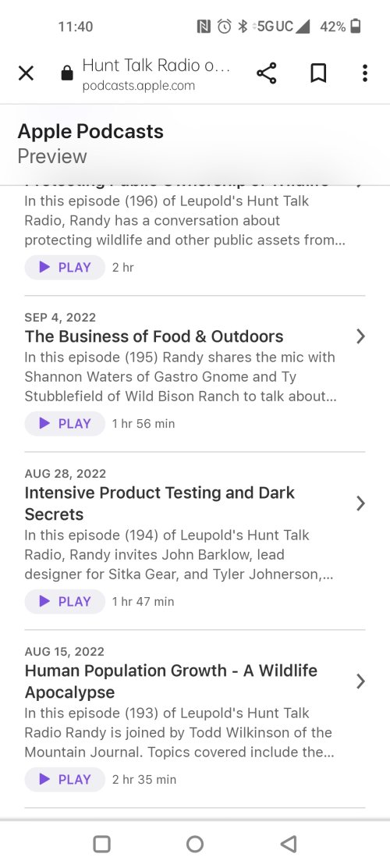
Task: Expand The Business of Food & Outdoors chevron
Action: 360,336
